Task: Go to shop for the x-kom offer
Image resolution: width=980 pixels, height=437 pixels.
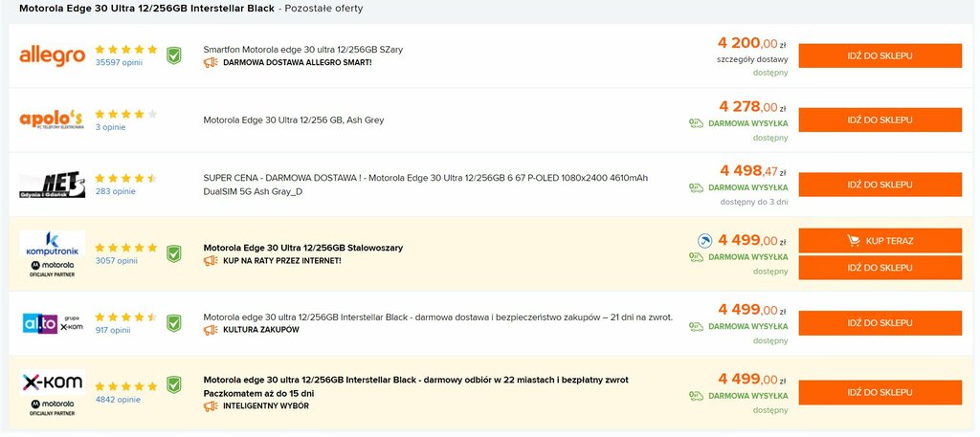Action: pyautogui.click(x=880, y=393)
